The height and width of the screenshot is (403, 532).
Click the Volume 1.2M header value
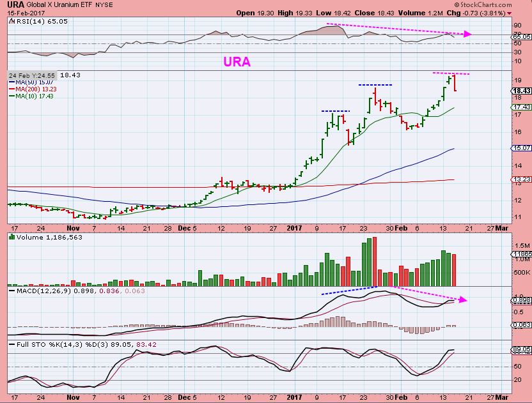point(421,13)
